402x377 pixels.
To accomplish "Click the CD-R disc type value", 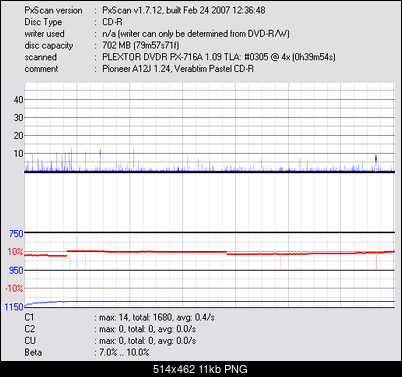I will tap(112, 22).
